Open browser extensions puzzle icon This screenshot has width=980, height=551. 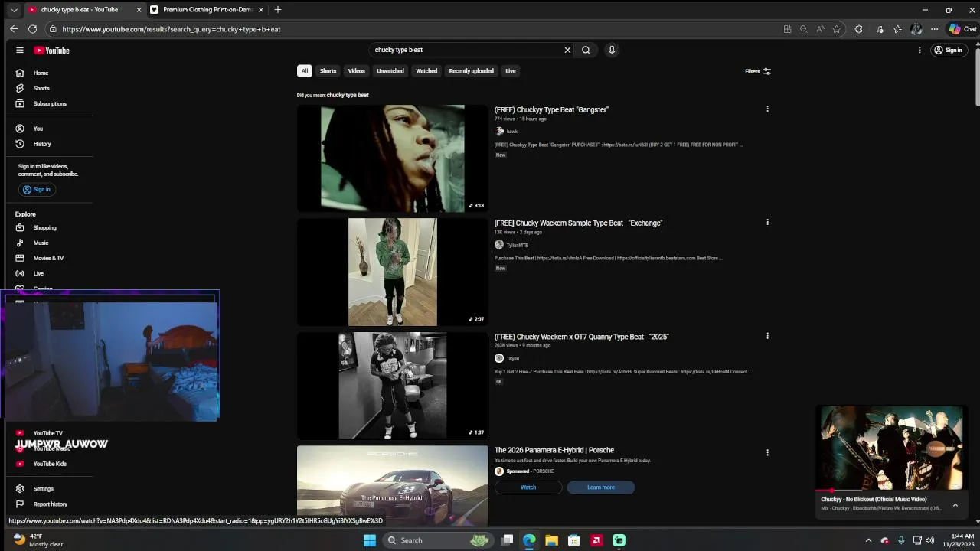click(858, 29)
